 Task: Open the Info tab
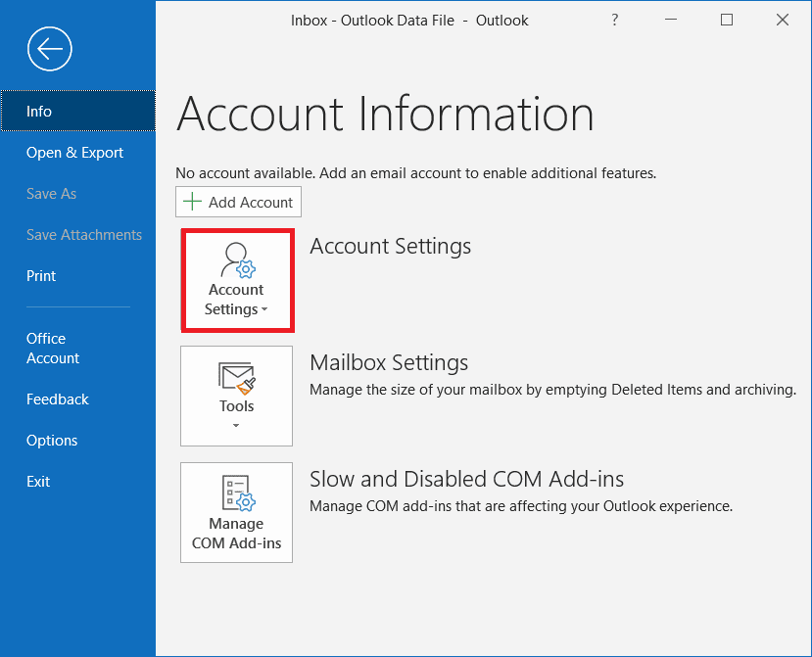pyautogui.click(x=77, y=111)
